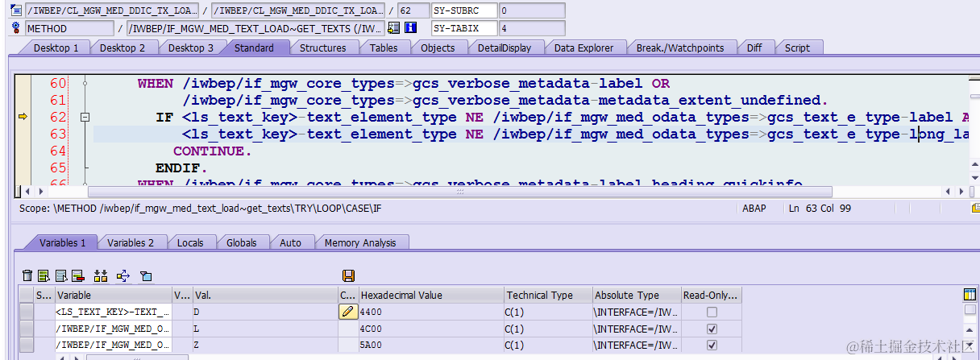The height and width of the screenshot is (360, 980).
Task: Click the yellow figures icon in variables toolbar
Action: point(101,276)
